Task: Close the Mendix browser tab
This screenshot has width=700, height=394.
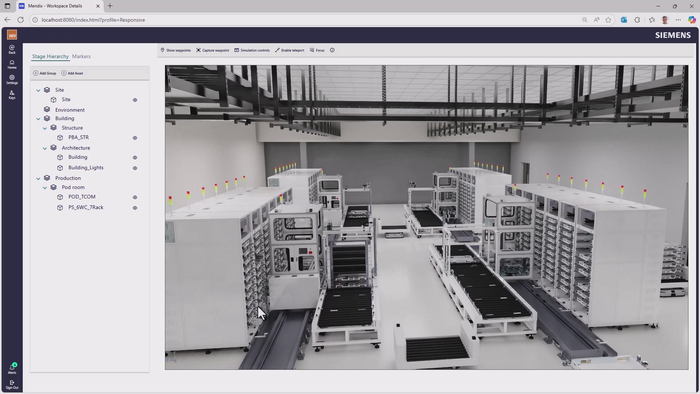Action: [x=98, y=6]
